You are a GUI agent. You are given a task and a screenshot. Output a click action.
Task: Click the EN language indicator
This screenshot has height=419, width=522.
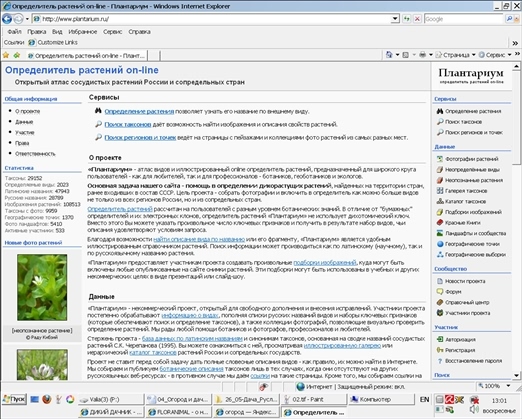[424, 399]
